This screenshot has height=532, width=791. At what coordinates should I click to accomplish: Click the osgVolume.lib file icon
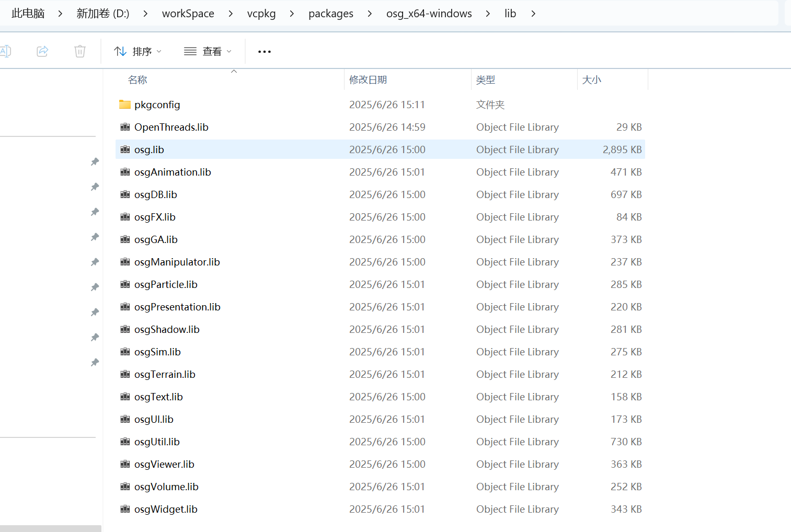pos(125,487)
